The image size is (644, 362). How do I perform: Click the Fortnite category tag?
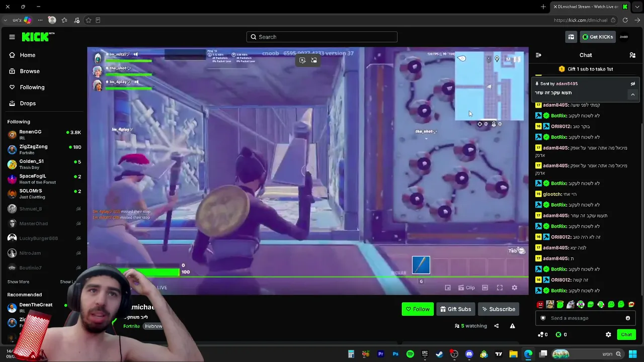coord(131,326)
